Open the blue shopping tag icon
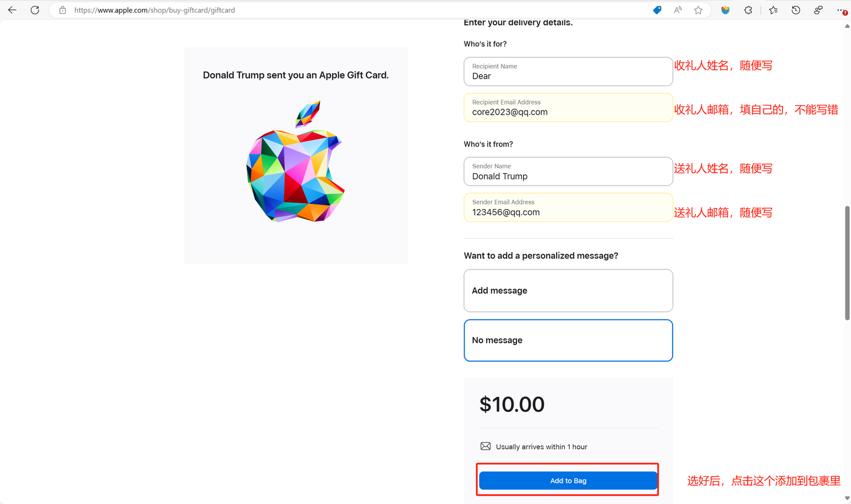Viewport: 851px width, 504px height. 657,10
